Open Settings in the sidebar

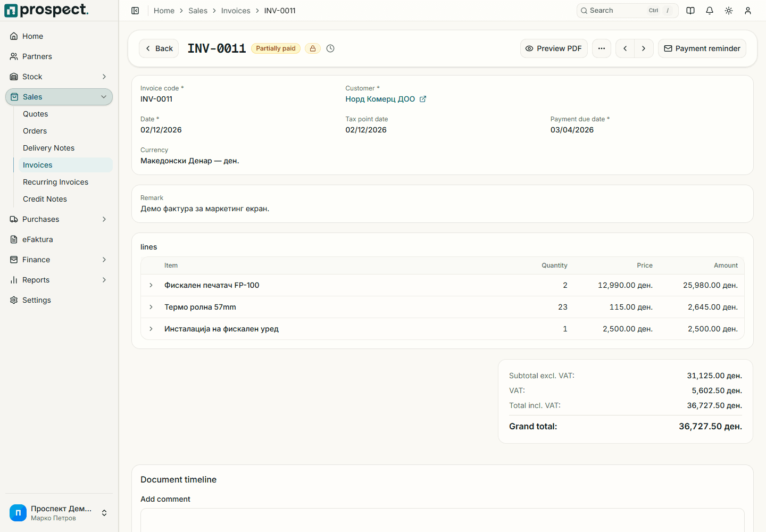click(x=59, y=300)
